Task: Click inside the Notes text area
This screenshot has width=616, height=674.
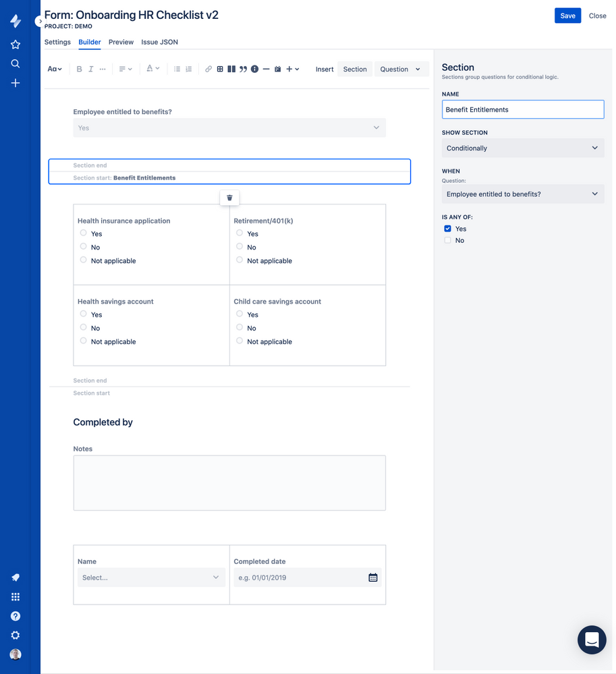Action: [229, 483]
